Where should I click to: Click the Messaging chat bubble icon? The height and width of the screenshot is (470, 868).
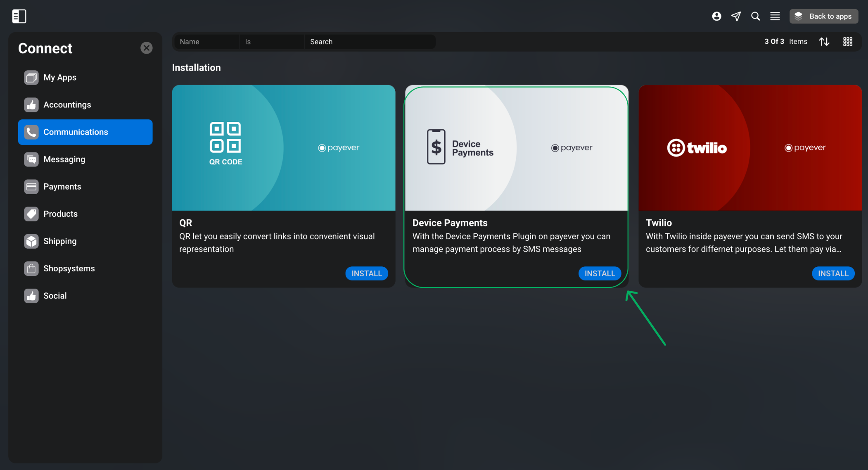coord(31,159)
